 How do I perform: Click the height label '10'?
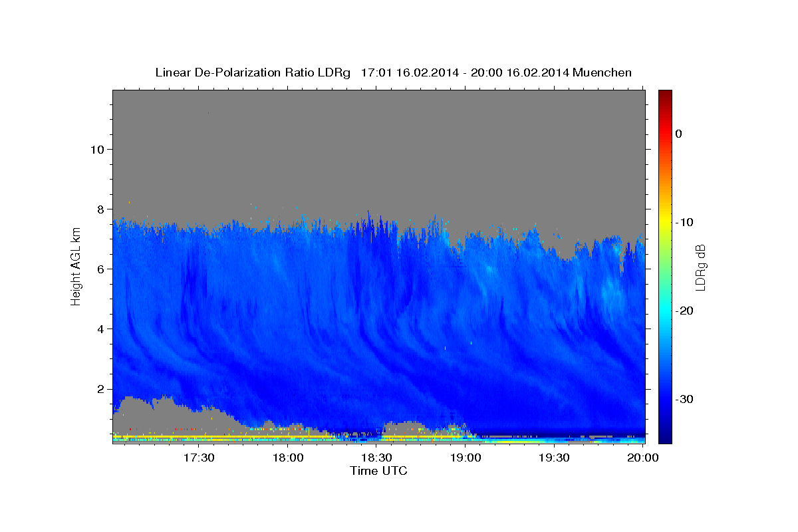[x=96, y=149]
